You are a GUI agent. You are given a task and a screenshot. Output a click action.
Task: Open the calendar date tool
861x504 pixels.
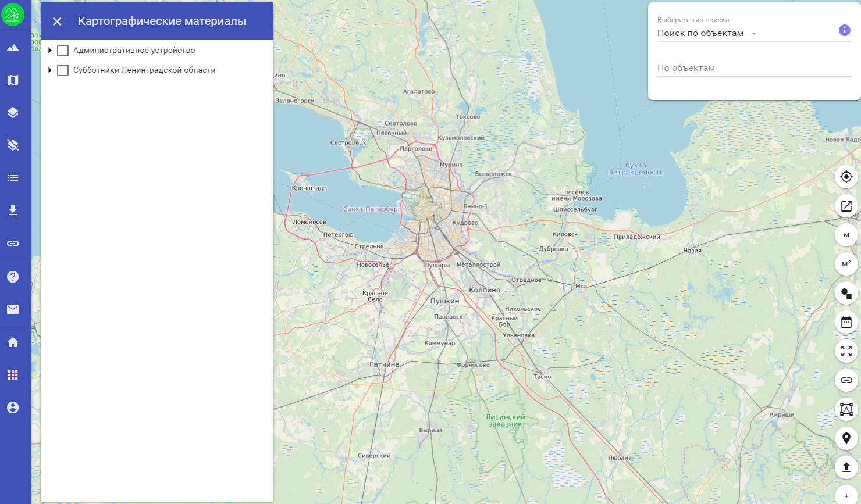point(846,322)
